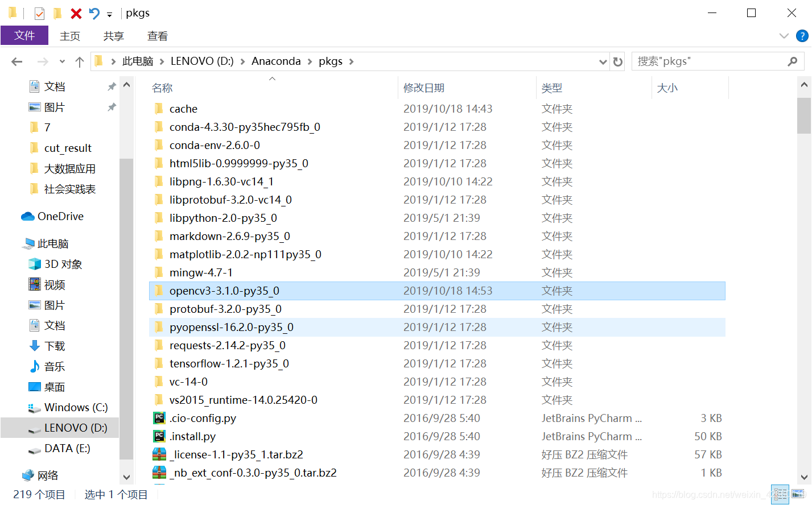Open 3D 对象 in the navigation pane
Viewport: 812px width, 505px height.
point(63,264)
